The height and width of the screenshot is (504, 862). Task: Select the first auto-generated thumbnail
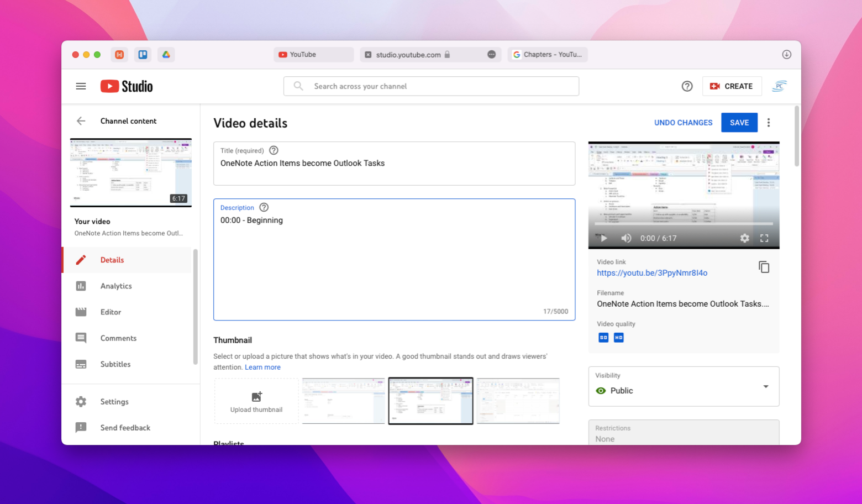click(343, 401)
